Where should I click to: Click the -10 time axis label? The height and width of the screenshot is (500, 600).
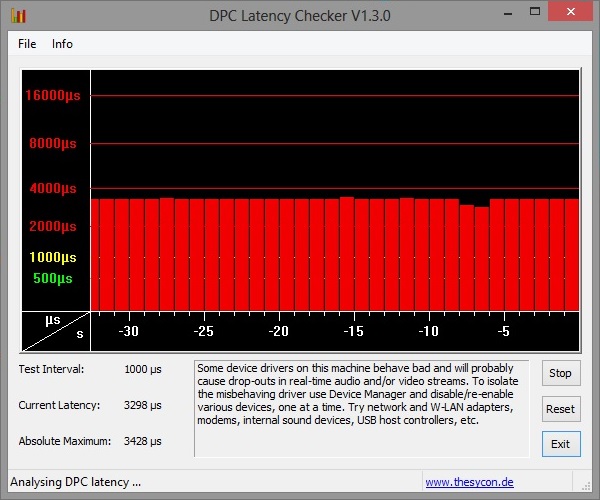point(429,331)
